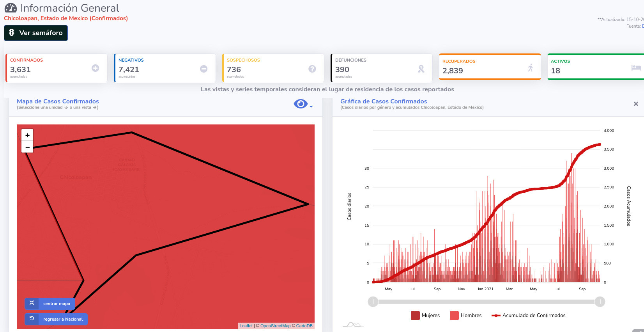
Task: Select the Recuperados 2,839 value
Action: click(453, 71)
